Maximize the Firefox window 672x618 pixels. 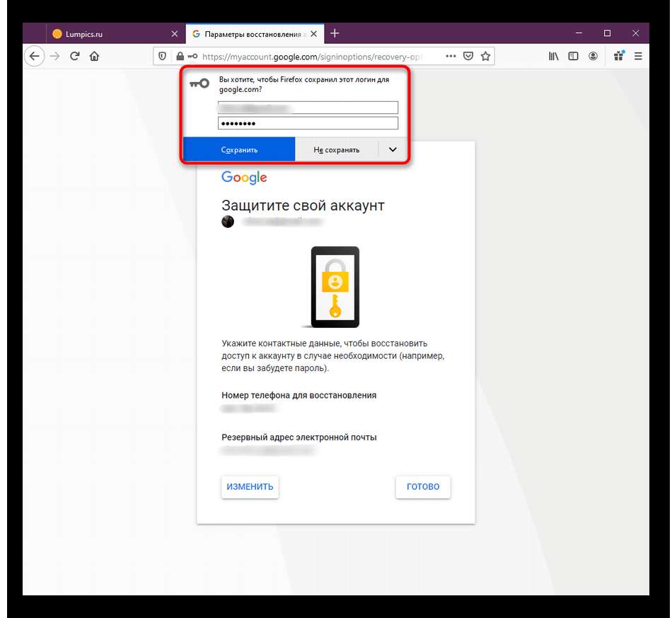click(x=608, y=33)
